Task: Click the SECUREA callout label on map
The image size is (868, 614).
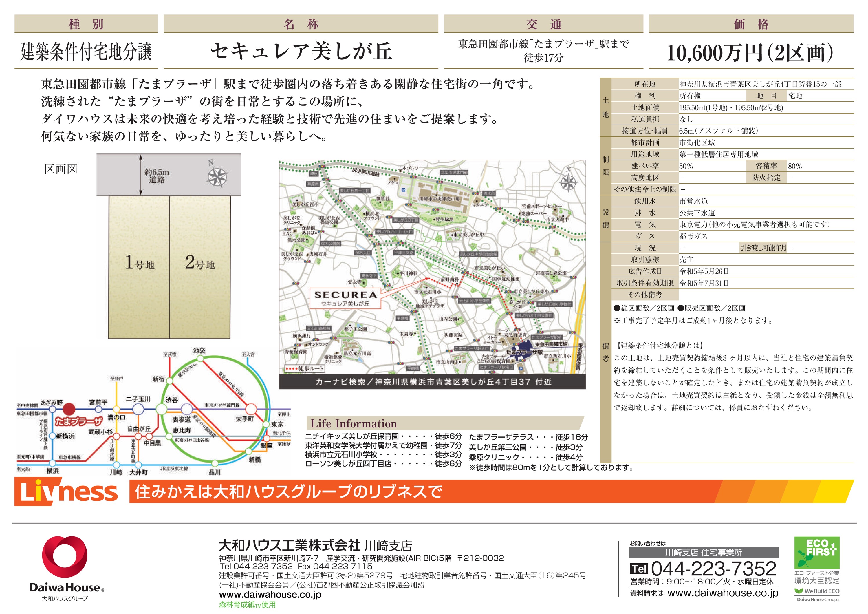Action: pyautogui.click(x=345, y=298)
